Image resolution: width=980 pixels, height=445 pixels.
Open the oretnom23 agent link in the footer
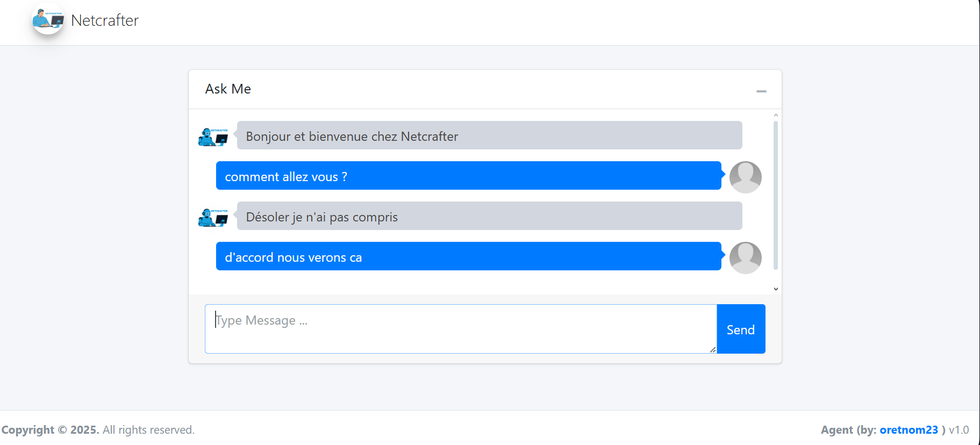click(x=909, y=429)
